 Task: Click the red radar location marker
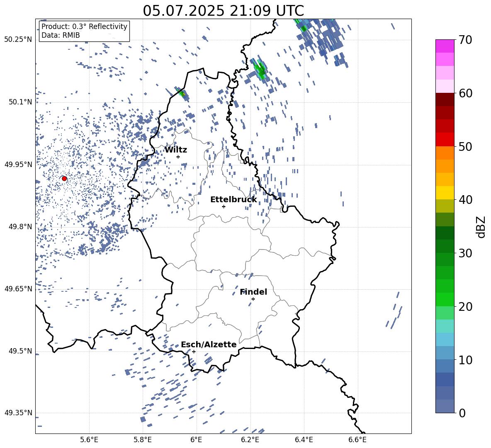[x=64, y=179]
